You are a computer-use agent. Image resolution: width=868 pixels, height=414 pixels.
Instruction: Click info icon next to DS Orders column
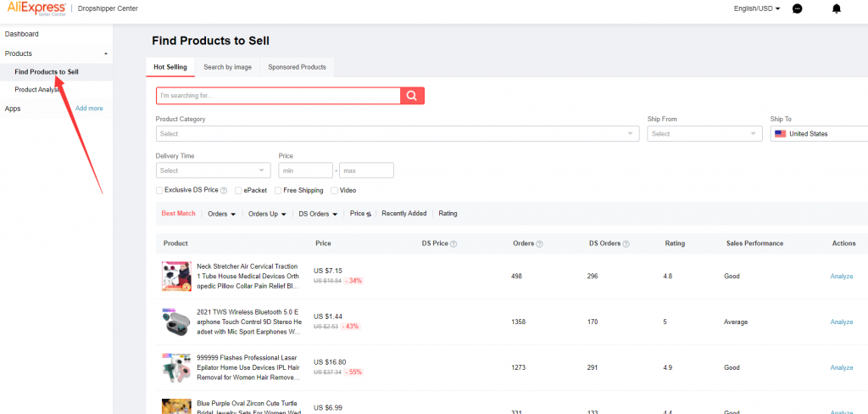tap(626, 244)
